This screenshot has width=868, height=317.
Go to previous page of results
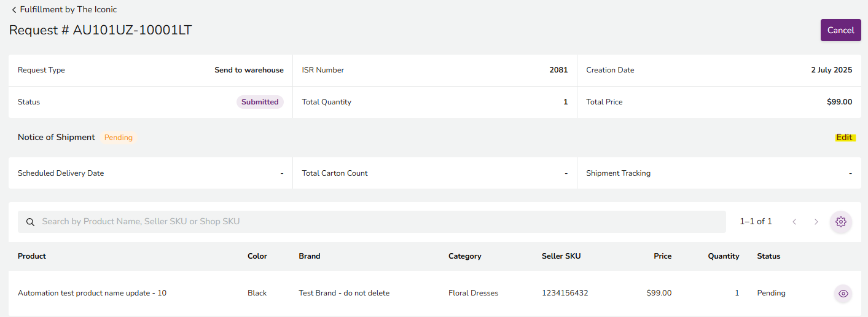pyautogui.click(x=794, y=222)
